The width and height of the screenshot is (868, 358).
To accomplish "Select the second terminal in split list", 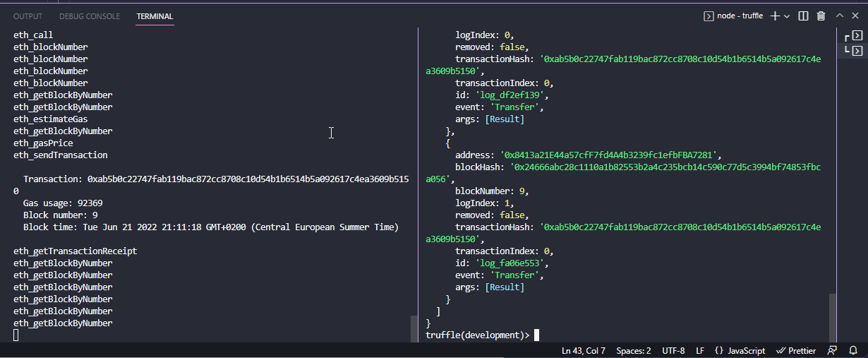I will pyautogui.click(x=855, y=50).
